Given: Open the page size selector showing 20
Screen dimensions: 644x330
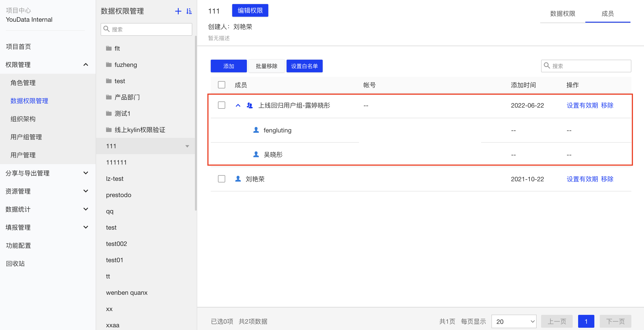Looking at the screenshot, I should (514, 321).
